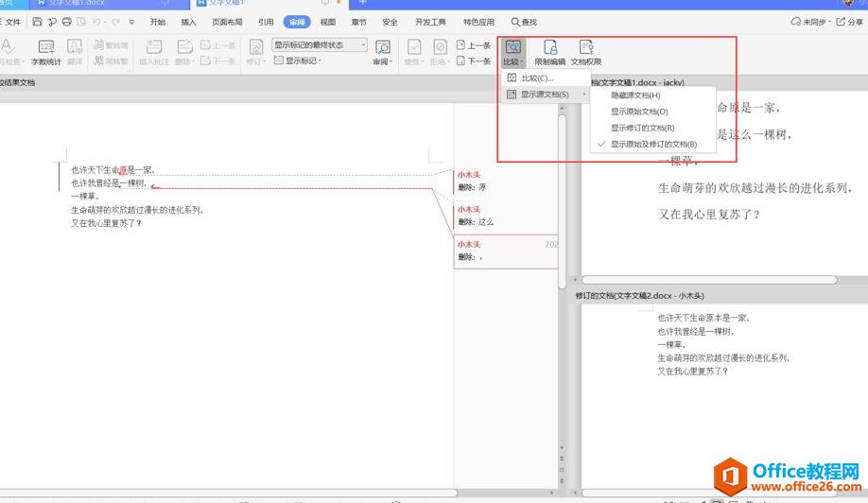This screenshot has height=503, width=868.
Task: Click the Print icon in quick access toolbar
Action: pos(66,22)
